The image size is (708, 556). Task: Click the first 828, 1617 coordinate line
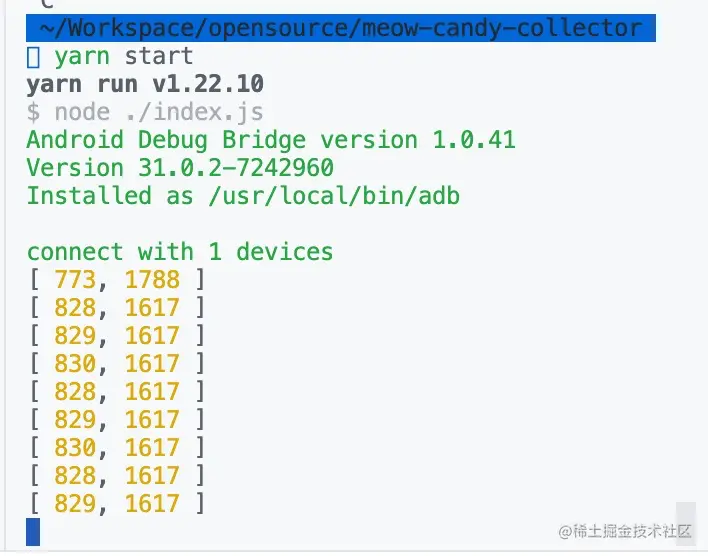coord(116,308)
